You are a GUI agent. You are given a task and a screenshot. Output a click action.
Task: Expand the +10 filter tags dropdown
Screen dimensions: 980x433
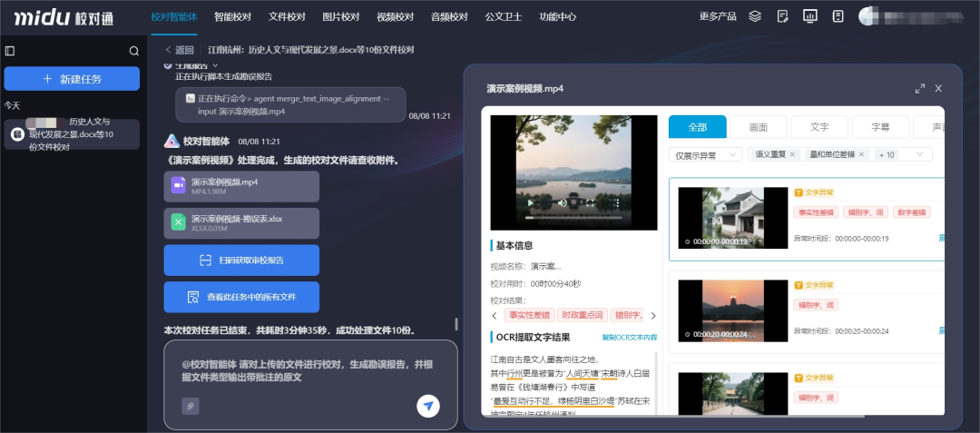[x=904, y=154]
